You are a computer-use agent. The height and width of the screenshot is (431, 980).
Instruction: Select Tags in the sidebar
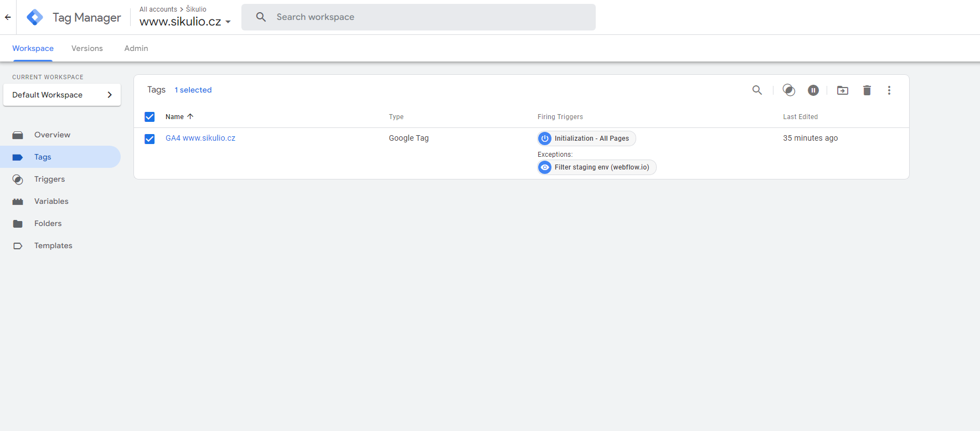pos(60,157)
